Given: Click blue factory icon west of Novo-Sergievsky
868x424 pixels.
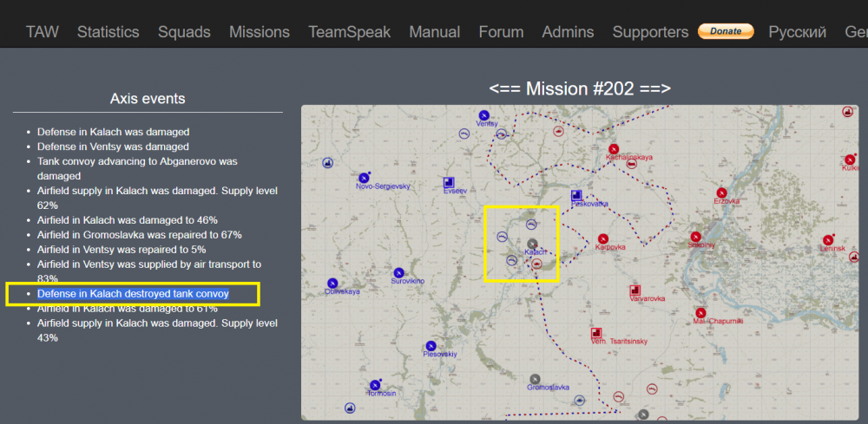Looking at the screenshot, I should coord(328,163).
